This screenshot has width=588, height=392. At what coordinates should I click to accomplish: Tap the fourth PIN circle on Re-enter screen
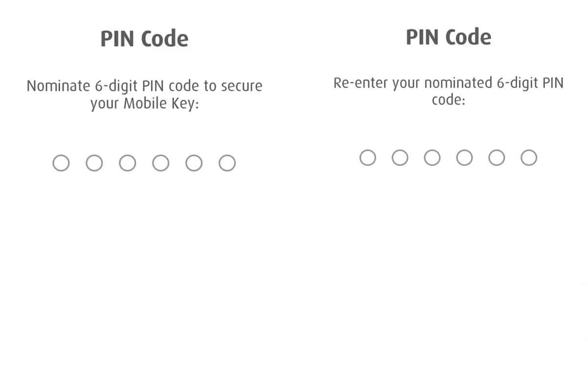pos(465,158)
